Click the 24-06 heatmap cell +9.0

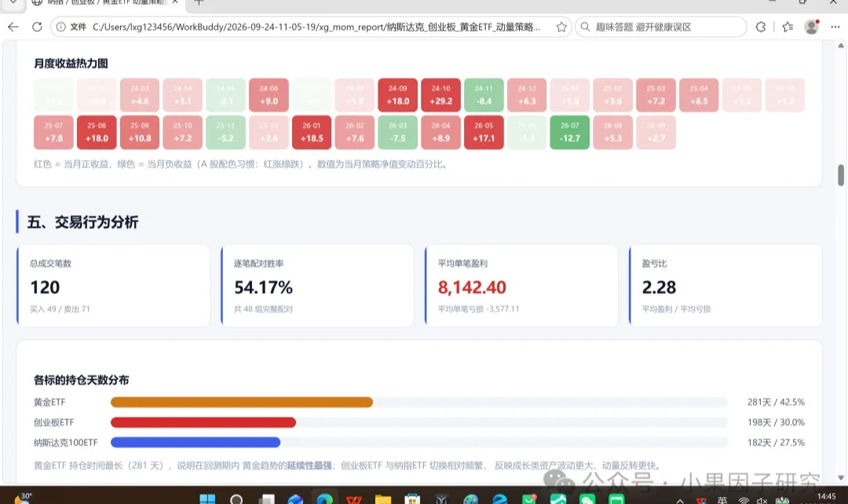tap(269, 95)
